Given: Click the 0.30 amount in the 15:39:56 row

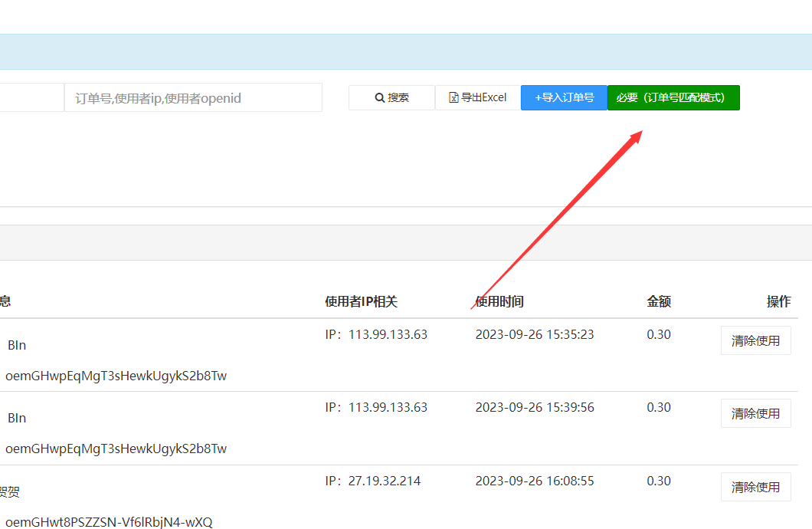Looking at the screenshot, I should pos(659,408).
